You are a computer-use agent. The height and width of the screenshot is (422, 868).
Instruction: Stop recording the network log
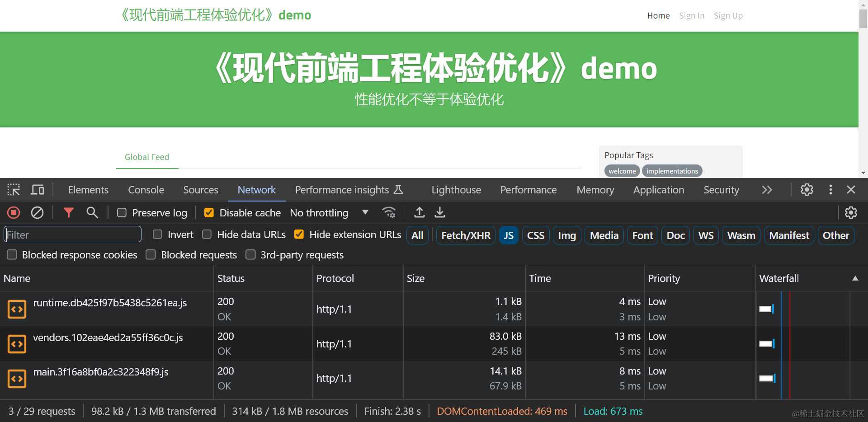point(14,213)
